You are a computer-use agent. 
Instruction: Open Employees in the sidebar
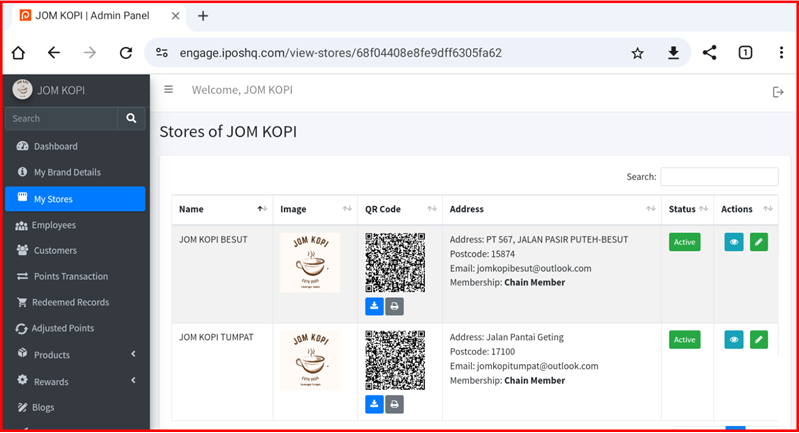tap(55, 225)
